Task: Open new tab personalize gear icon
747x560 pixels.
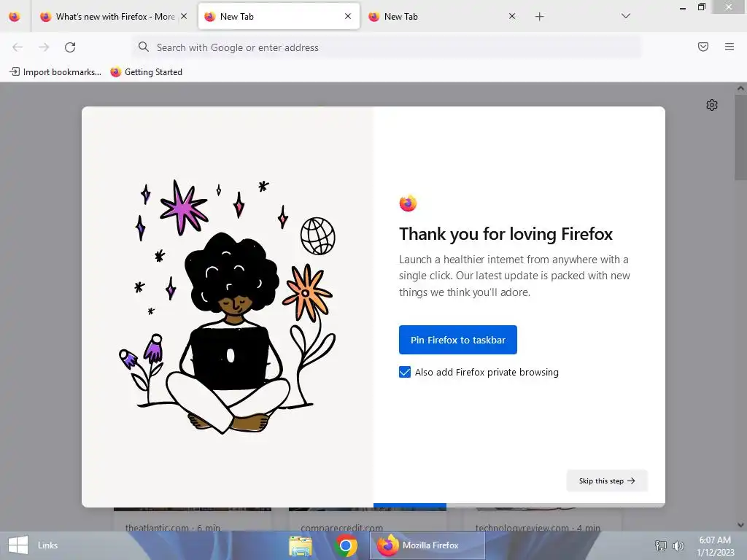Action: pyautogui.click(x=712, y=105)
